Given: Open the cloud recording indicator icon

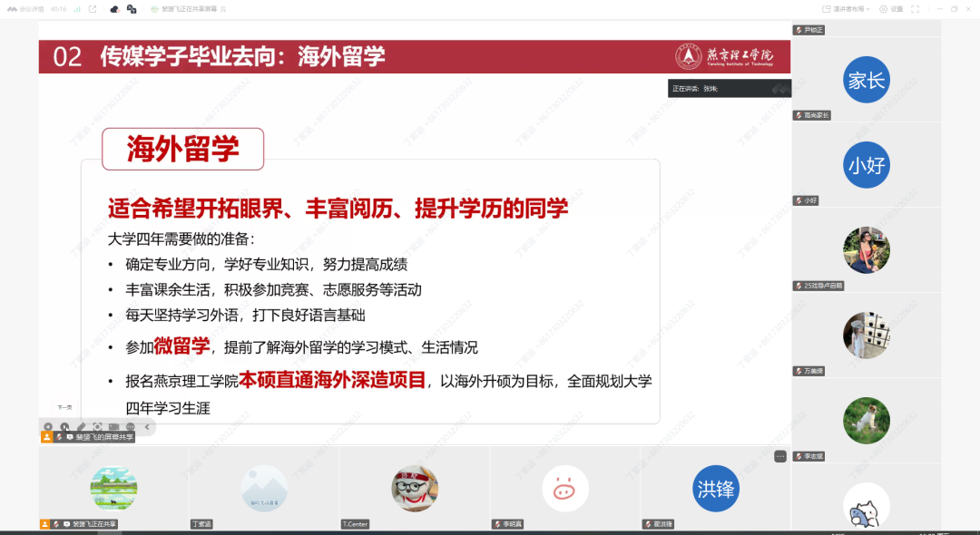Looking at the screenshot, I should [114, 9].
